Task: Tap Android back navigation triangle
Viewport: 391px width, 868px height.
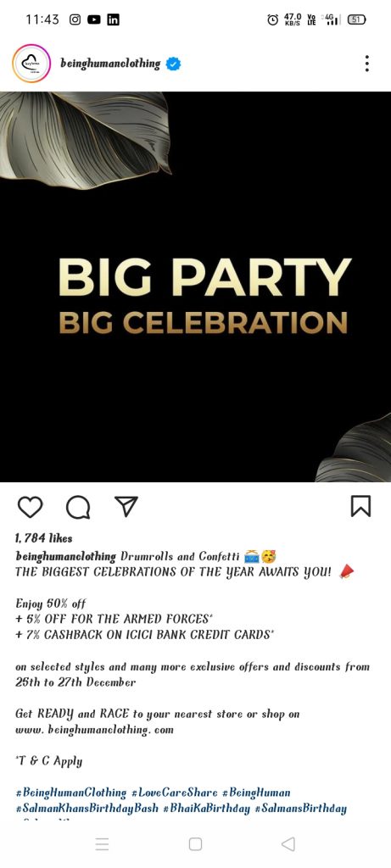Action: click(288, 843)
